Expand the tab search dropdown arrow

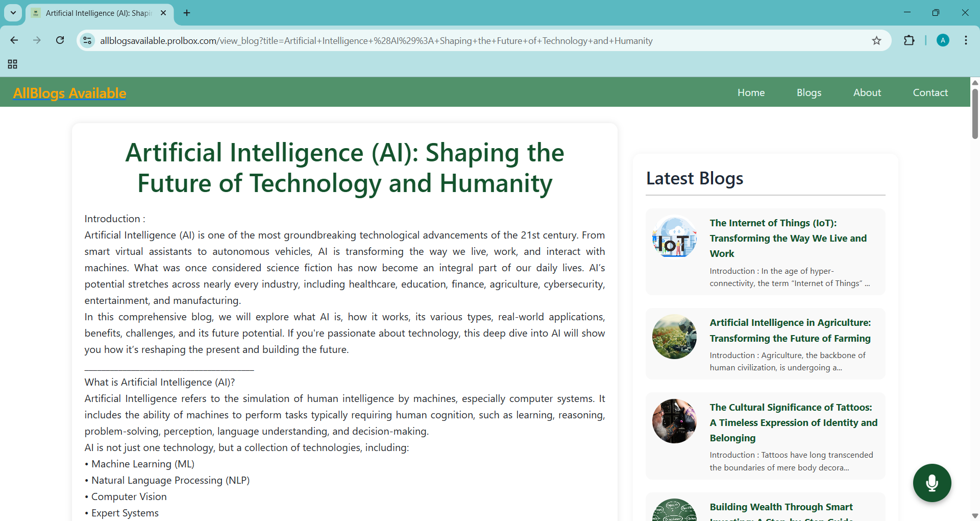click(13, 13)
